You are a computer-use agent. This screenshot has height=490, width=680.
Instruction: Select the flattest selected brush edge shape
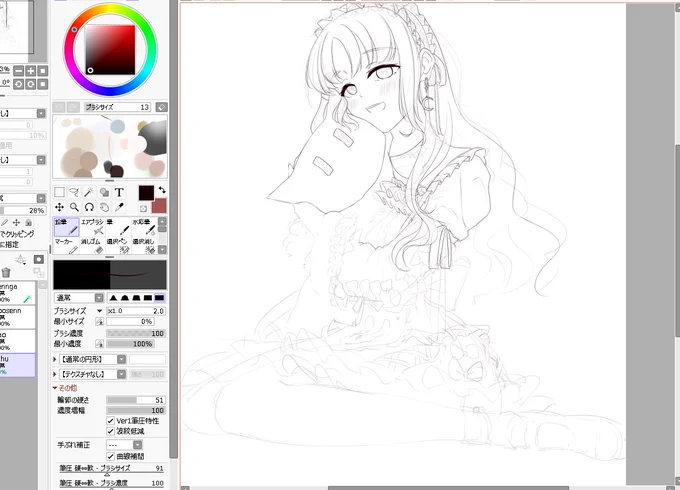tap(160, 298)
